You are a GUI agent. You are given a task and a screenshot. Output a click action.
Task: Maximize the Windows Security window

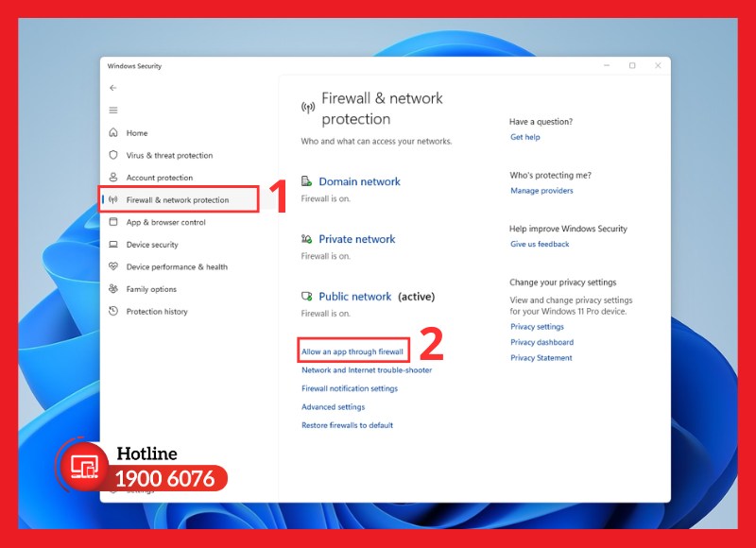(x=632, y=65)
